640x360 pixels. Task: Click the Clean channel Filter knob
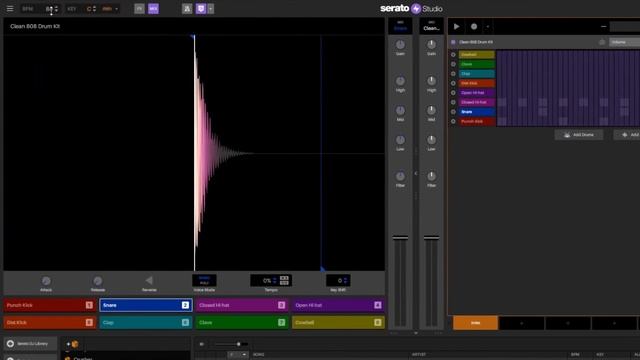point(431,176)
